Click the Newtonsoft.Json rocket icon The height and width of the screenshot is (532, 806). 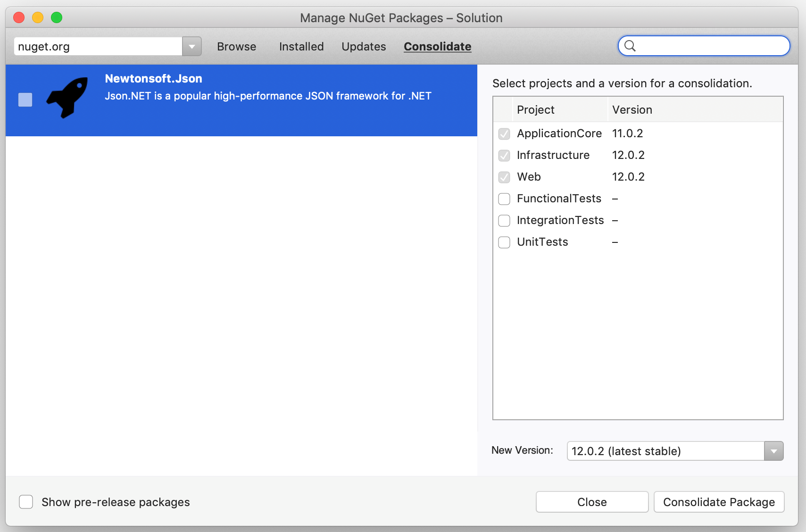click(67, 98)
